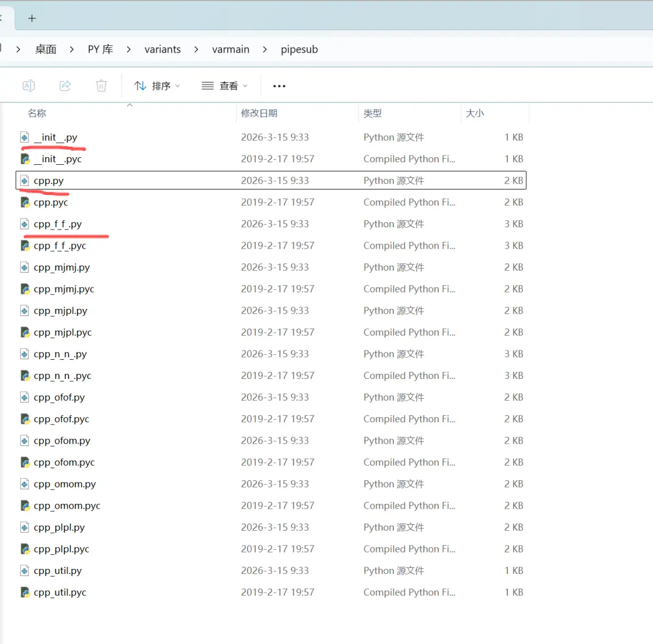Image resolution: width=653 pixels, height=644 pixels.
Task: Click the new tab plus icon
Action: pyautogui.click(x=32, y=18)
